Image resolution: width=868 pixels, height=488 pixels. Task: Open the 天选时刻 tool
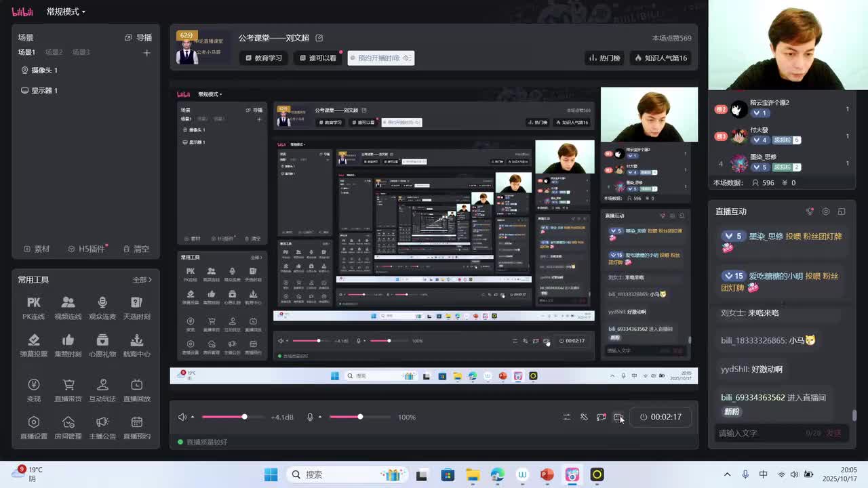pos(136,308)
